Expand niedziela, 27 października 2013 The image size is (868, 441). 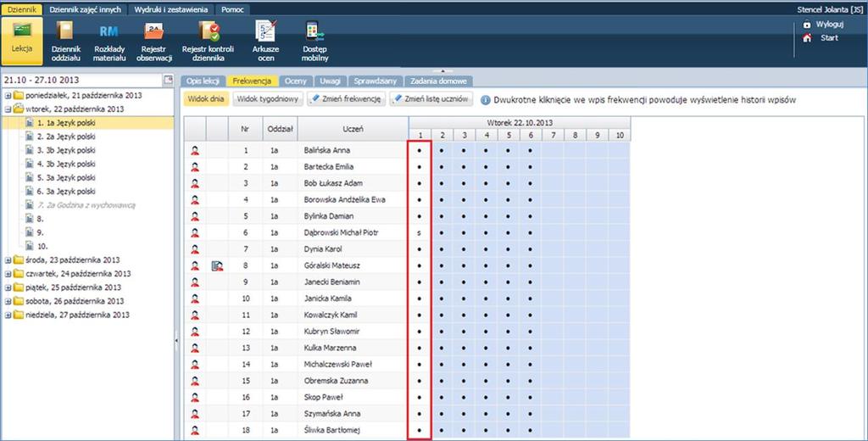(8, 315)
